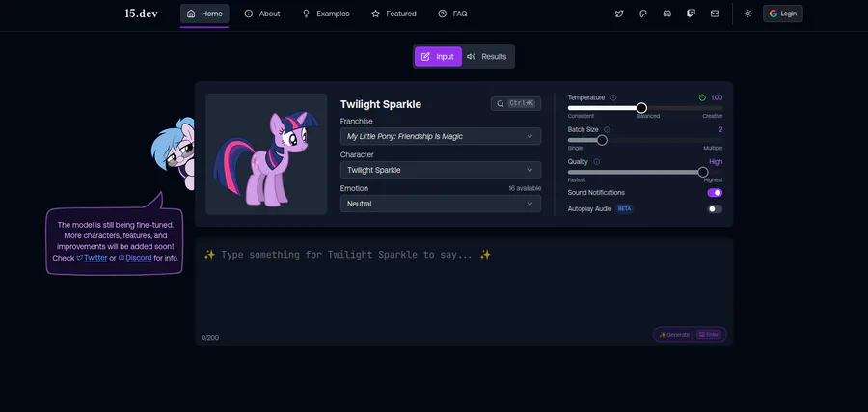Viewport: 868px width, 412px height.
Task: Open the FAQ page
Action: pyautogui.click(x=452, y=14)
